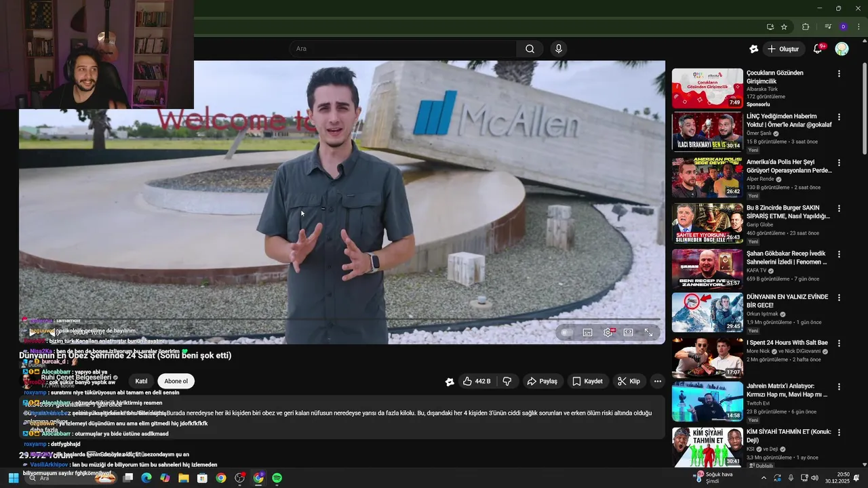Open Soğuk hava weather widget on taskbar
Image resolution: width=868 pixels, height=488 pixels.
point(713,478)
